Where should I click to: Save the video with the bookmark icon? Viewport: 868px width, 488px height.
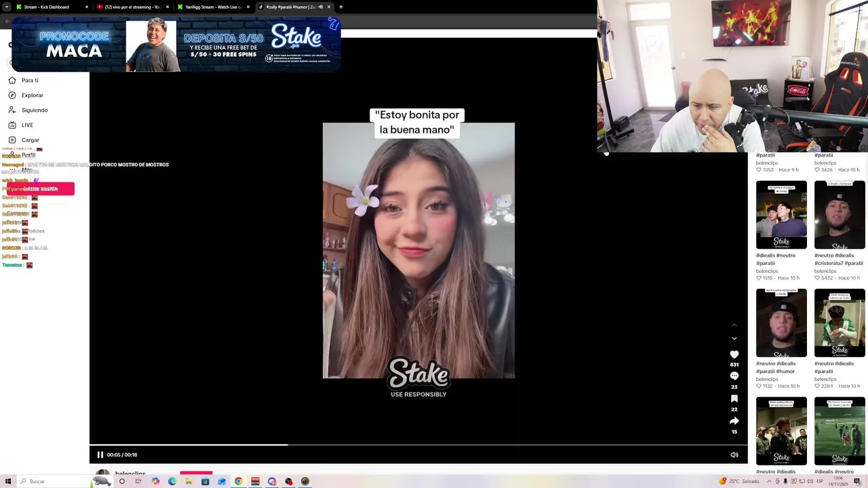[734, 399]
